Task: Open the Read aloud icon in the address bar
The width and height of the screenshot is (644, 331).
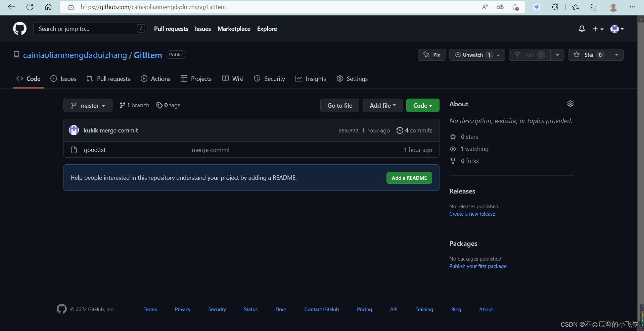Action: click(x=485, y=7)
